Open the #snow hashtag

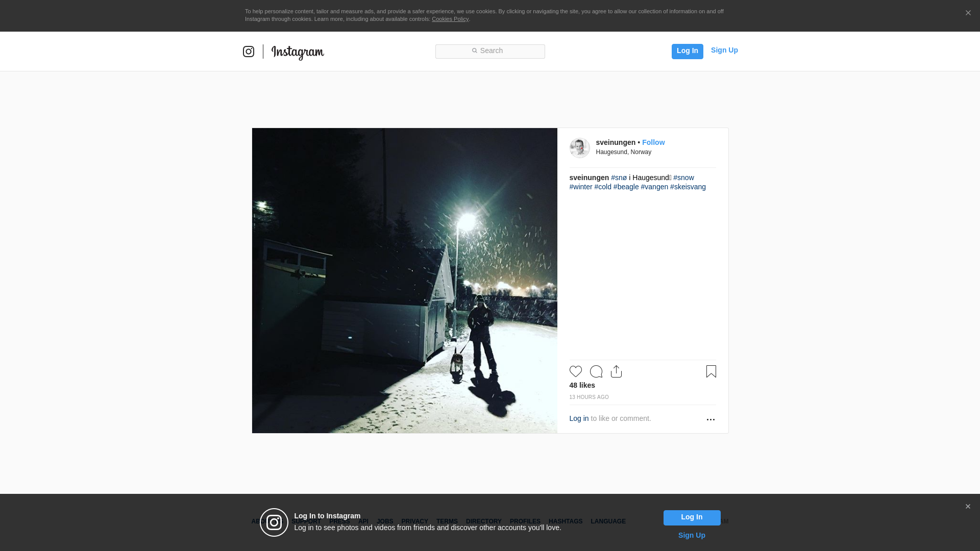683,178
